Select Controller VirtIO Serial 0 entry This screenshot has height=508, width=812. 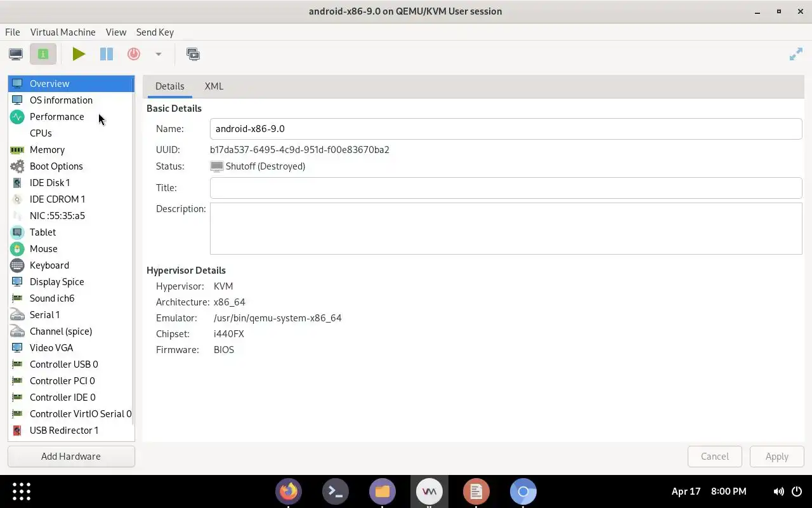point(70,413)
